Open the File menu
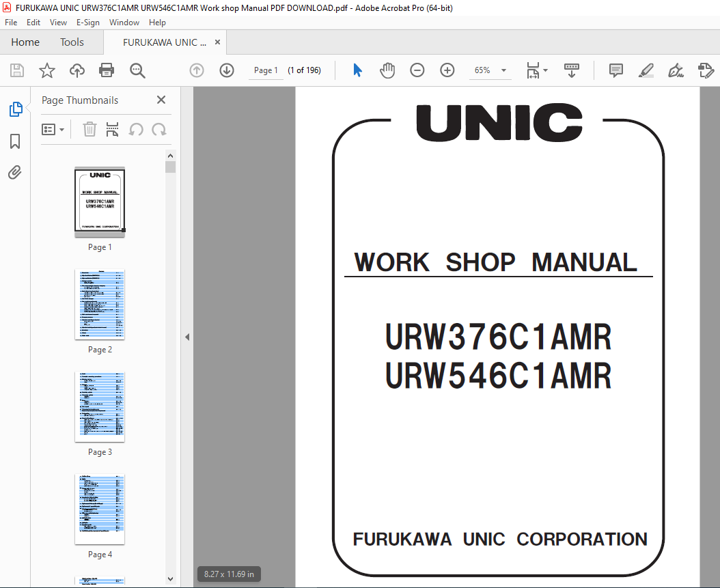Screen dimensions: 720x588 tap(11, 23)
